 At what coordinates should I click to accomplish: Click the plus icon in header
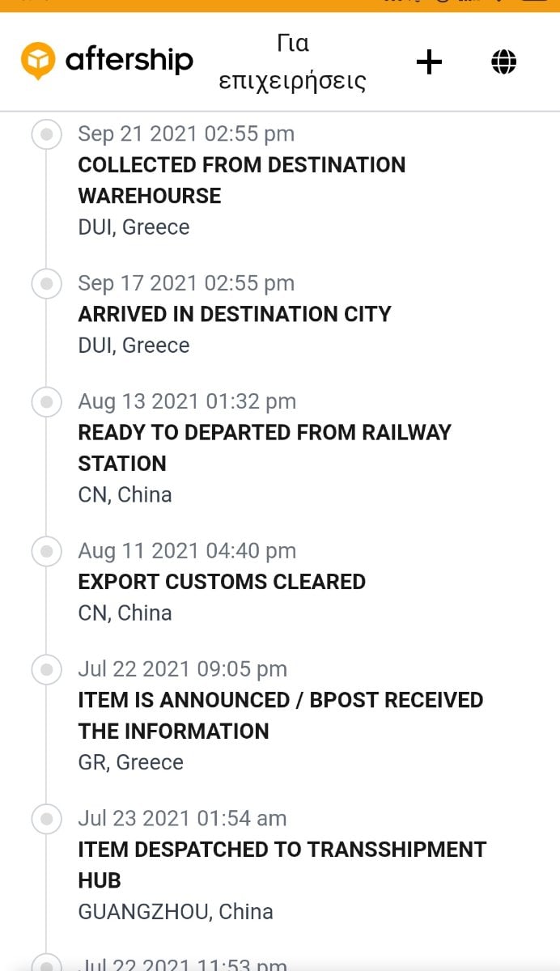pyautogui.click(x=429, y=62)
